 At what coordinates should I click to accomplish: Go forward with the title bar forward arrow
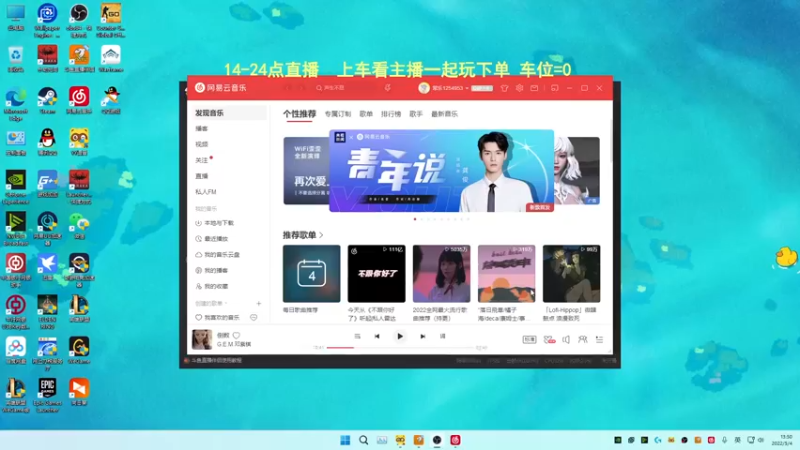(x=301, y=88)
